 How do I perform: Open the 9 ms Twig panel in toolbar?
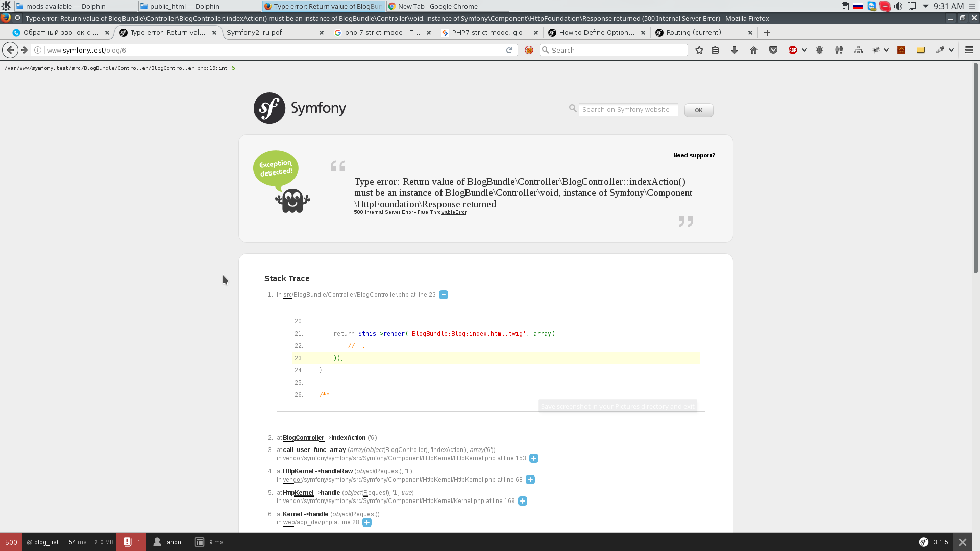pyautogui.click(x=209, y=542)
